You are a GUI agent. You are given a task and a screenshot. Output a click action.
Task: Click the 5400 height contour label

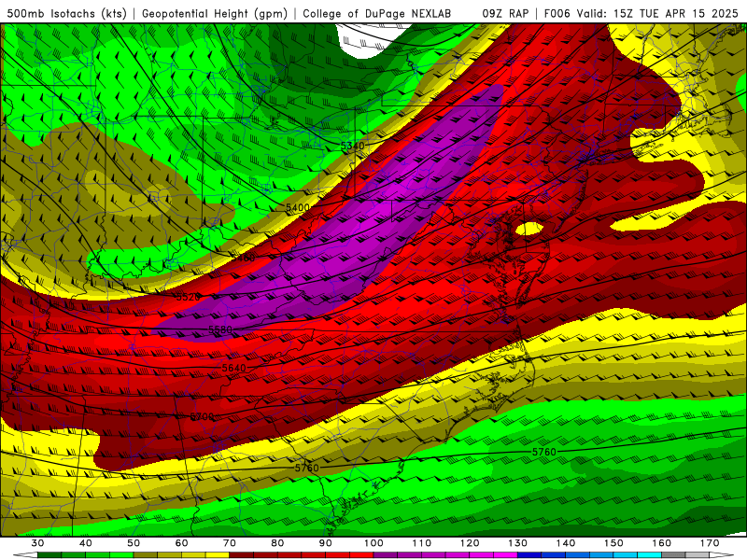(298, 207)
